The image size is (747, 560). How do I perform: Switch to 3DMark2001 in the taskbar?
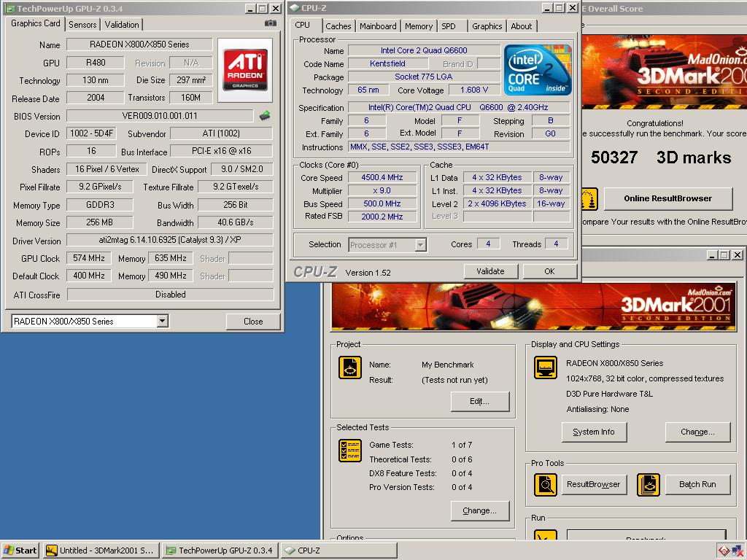tap(100, 551)
